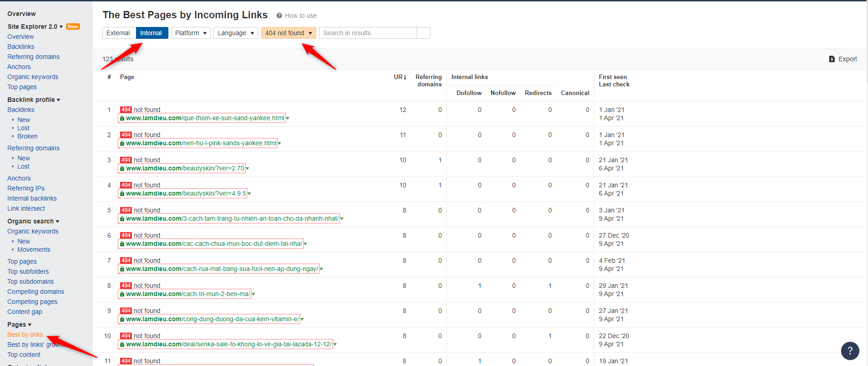
Task: Click Nofollow column header
Action: coord(503,93)
